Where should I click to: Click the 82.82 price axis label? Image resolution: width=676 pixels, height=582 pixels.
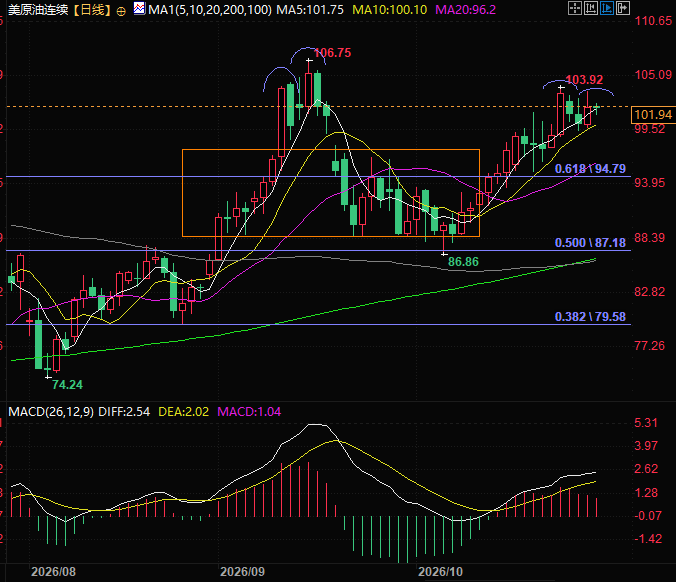[x=650, y=292]
